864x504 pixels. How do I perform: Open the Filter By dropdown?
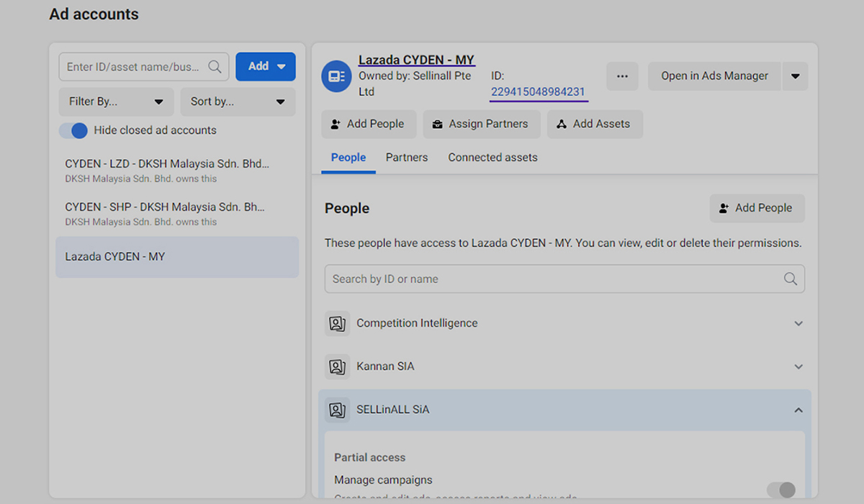coord(116,102)
